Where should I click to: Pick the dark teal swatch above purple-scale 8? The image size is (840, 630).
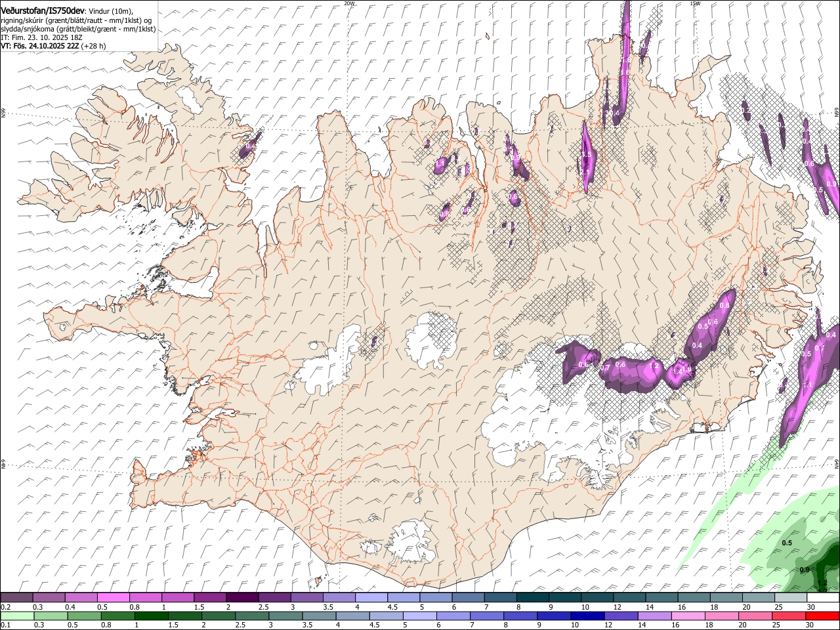[533, 598]
